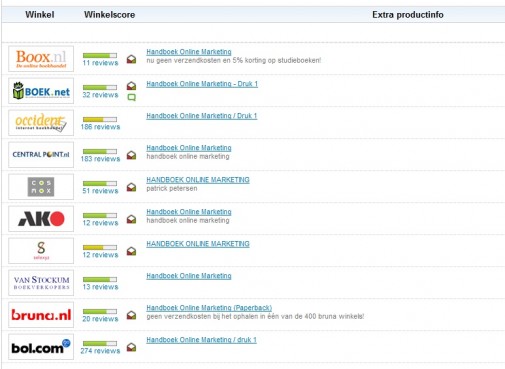Open AKO's Handboek Online Marketing link
The width and height of the screenshot is (505, 369).
coord(189,212)
